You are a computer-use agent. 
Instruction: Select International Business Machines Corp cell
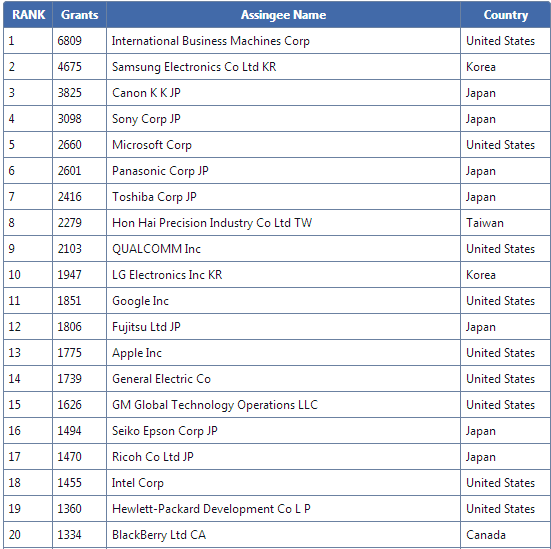[x=283, y=41]
